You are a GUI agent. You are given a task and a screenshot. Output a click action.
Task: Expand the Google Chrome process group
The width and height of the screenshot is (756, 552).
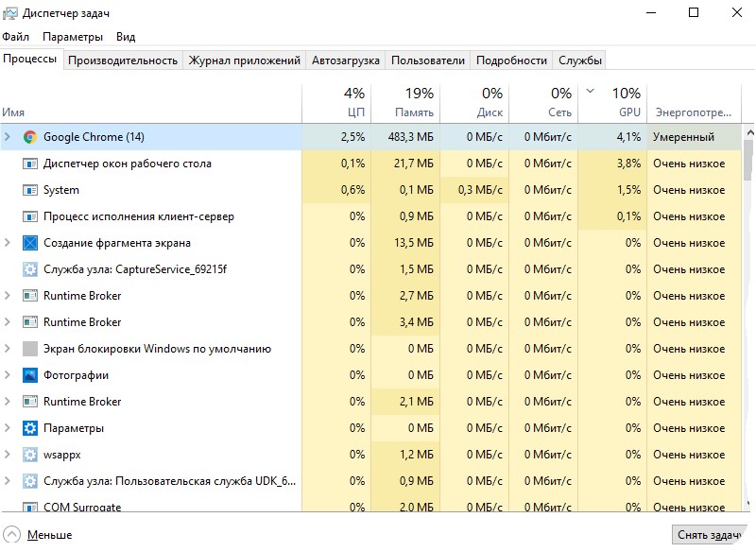(x=8, y=137)
